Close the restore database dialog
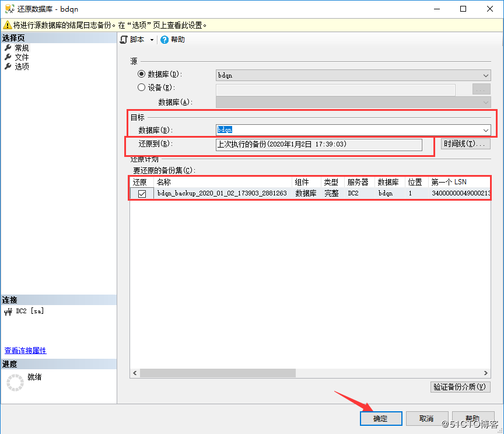Image resolution: width=504 pixels, height=434 pixels. click(x=490, y=9)
